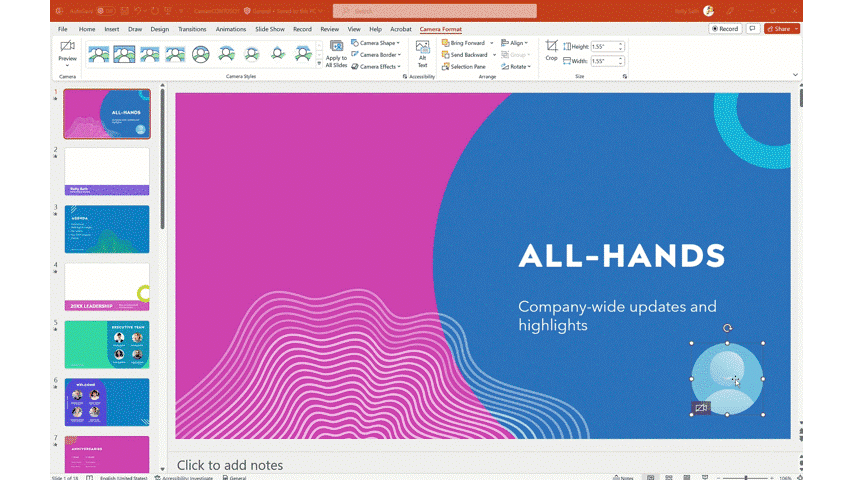
Task: Open the File menu
Action: (63, 29)
